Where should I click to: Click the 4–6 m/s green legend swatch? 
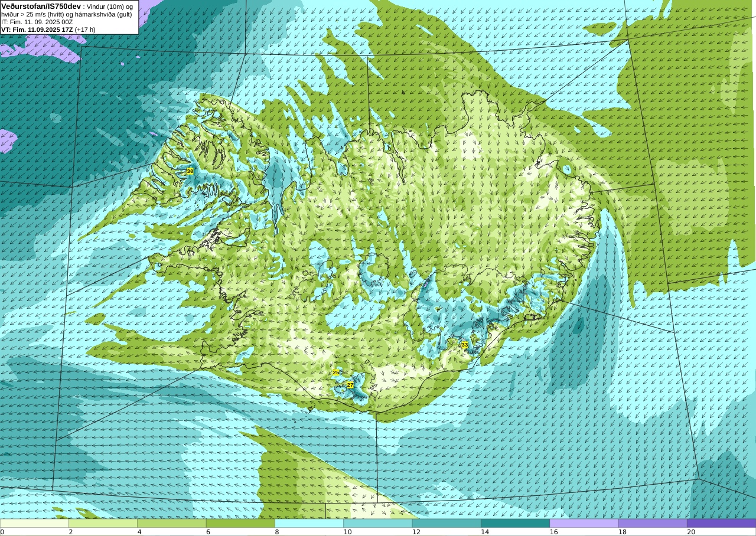click(x=172, y=523)
